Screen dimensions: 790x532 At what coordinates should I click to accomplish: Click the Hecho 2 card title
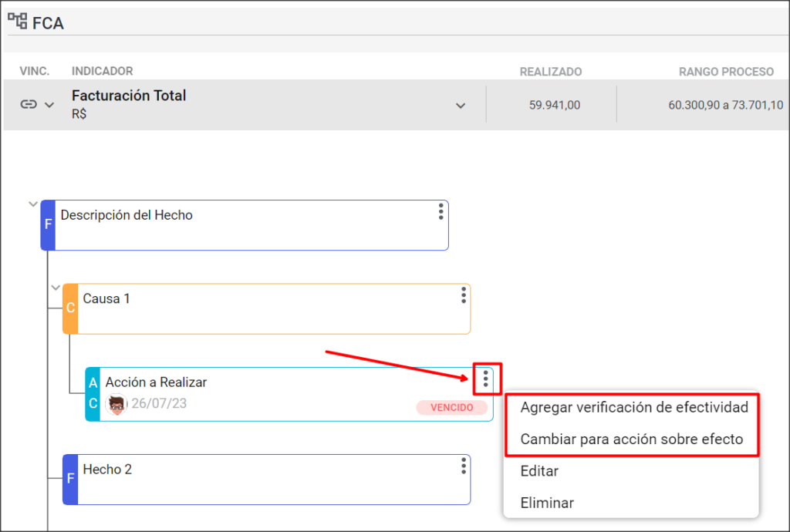click(x=107, y=470)
